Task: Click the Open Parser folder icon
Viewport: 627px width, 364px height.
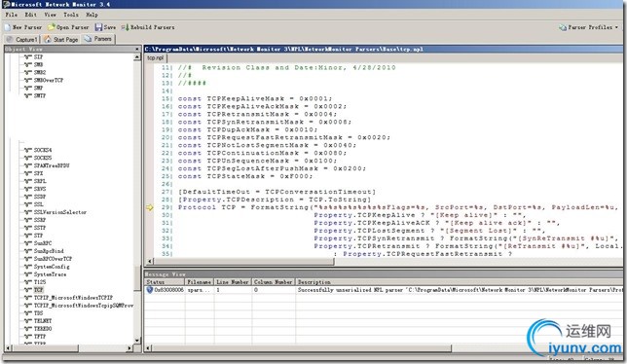Action: pos(52,27)
